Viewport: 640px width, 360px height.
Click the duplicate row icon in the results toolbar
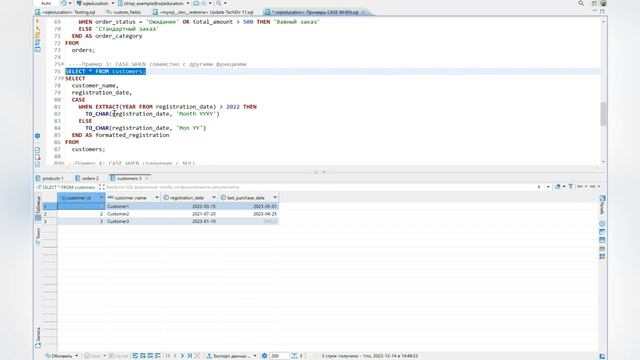click(x=150, y=356)
